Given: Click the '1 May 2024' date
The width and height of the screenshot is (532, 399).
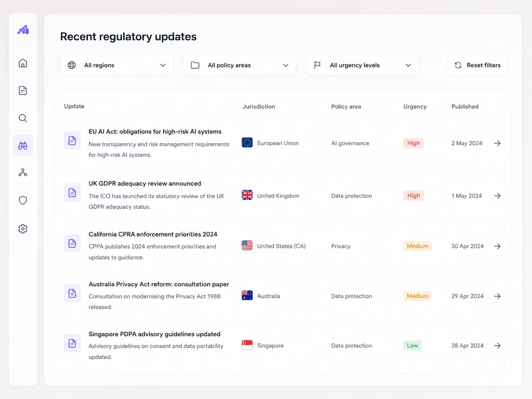Looking at the screenshot, I should pyautogui.click(x=467, y=196).
